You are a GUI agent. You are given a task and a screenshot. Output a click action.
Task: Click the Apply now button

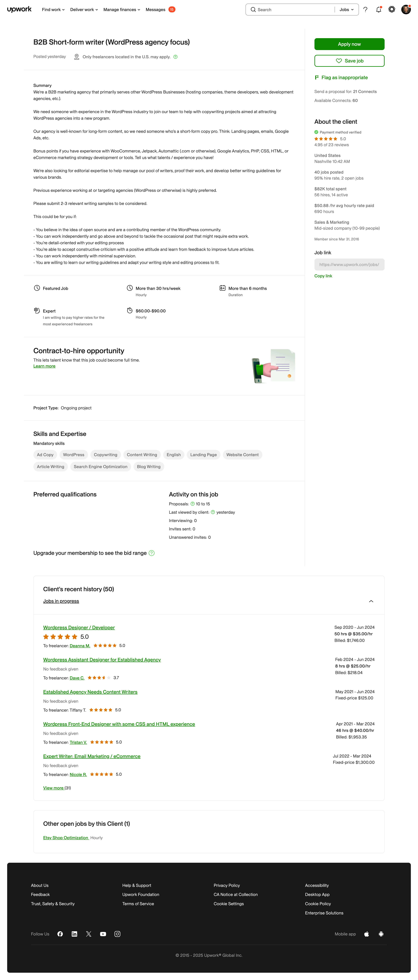click(349, 44)
